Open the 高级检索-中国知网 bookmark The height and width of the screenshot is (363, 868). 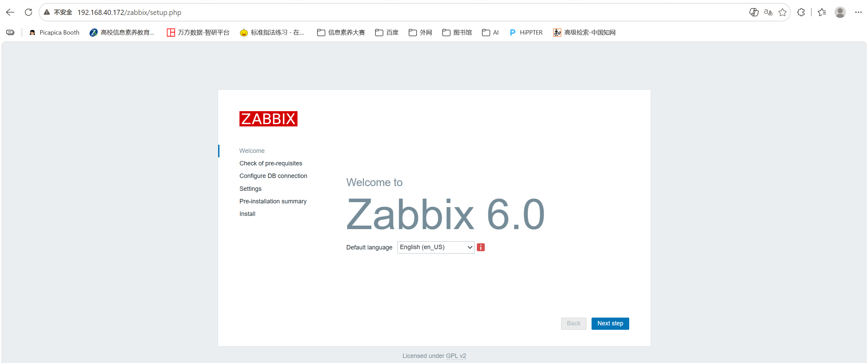click(x=584, y=33)
